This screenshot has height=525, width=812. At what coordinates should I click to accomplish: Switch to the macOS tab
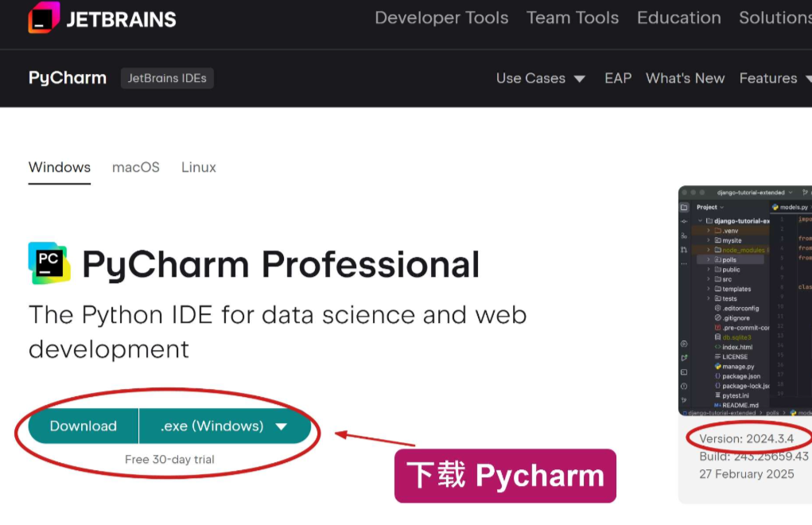click(x=136, y=167)
